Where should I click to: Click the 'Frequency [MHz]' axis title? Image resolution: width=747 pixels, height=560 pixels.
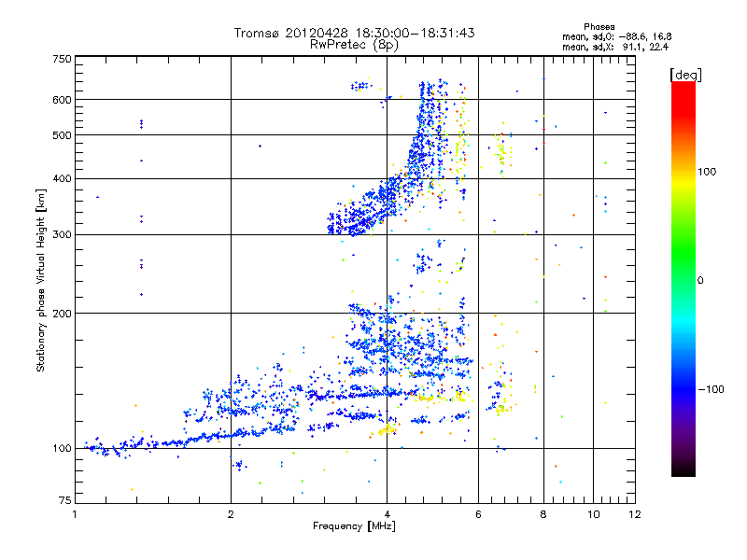[x=354, y=526]
